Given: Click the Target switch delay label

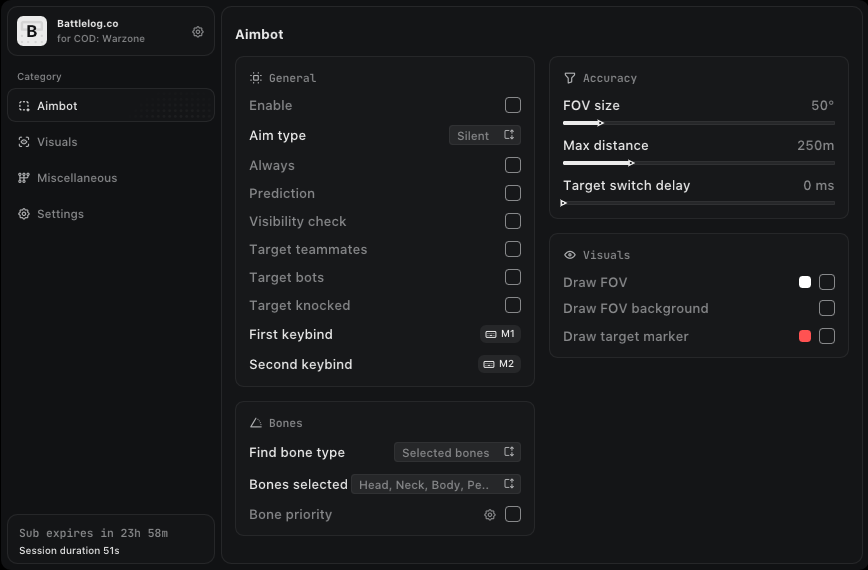Looking at the screenshot, I should tap(627, 185).
